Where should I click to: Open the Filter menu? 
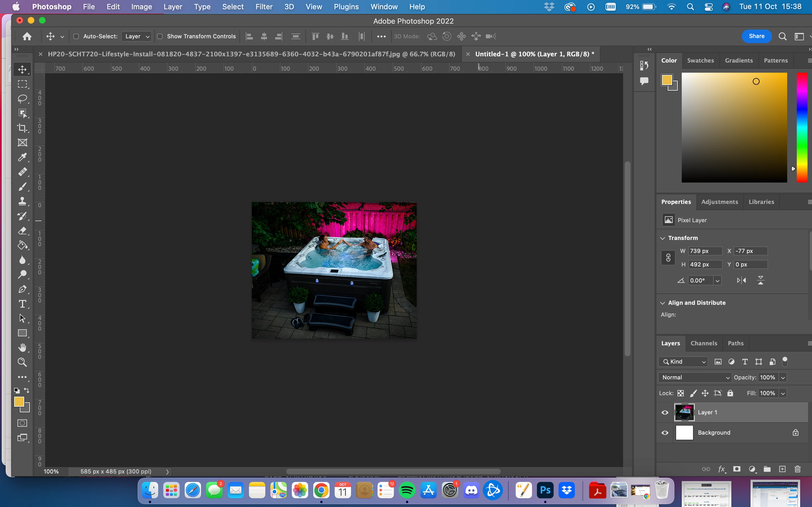pos(264,7)
